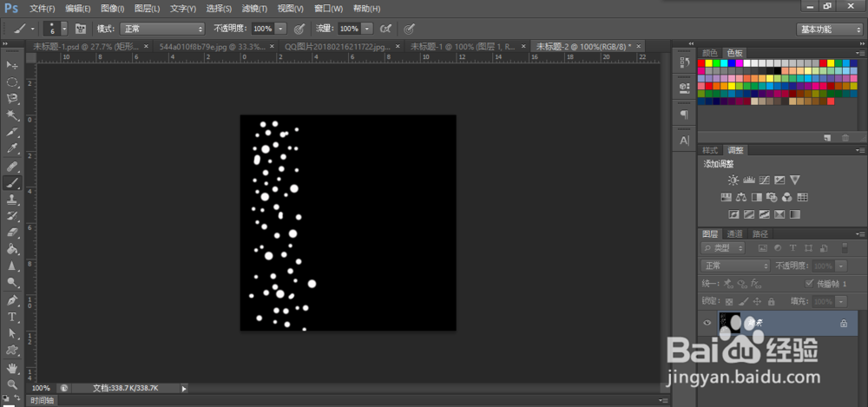Toggle layer filtering switch

845,248
